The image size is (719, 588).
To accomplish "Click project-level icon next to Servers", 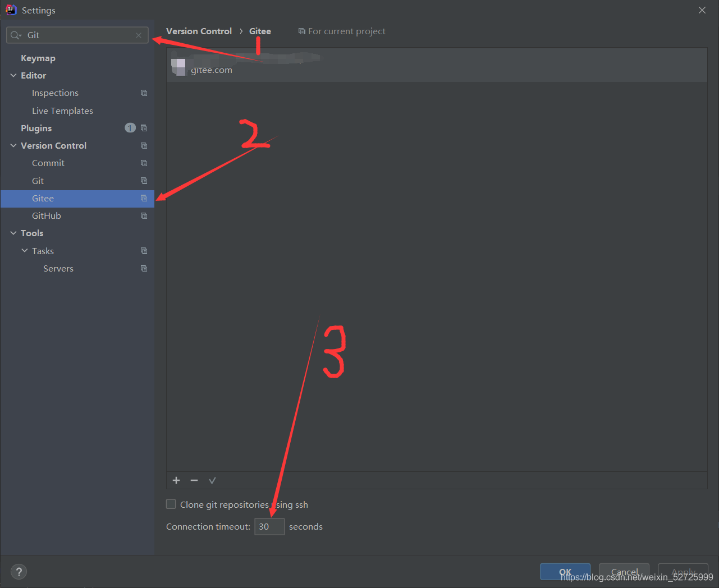I will click(x=144, y=268).
